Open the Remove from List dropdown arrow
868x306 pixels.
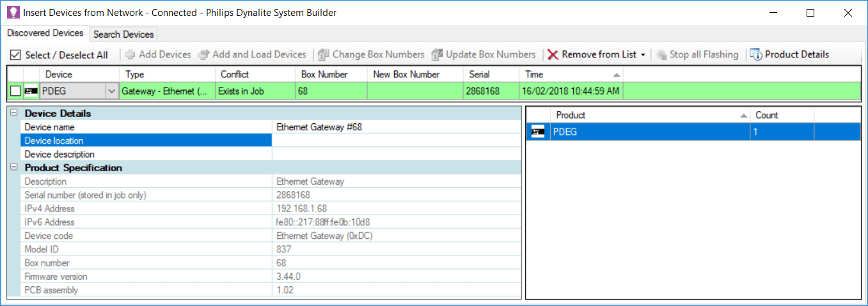[643, 55]
